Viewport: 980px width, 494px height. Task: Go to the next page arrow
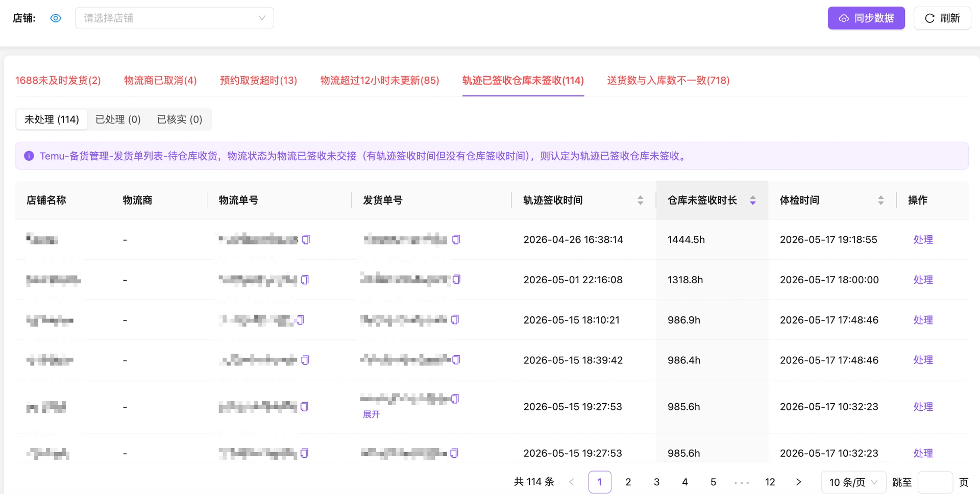tap(798, 482)
